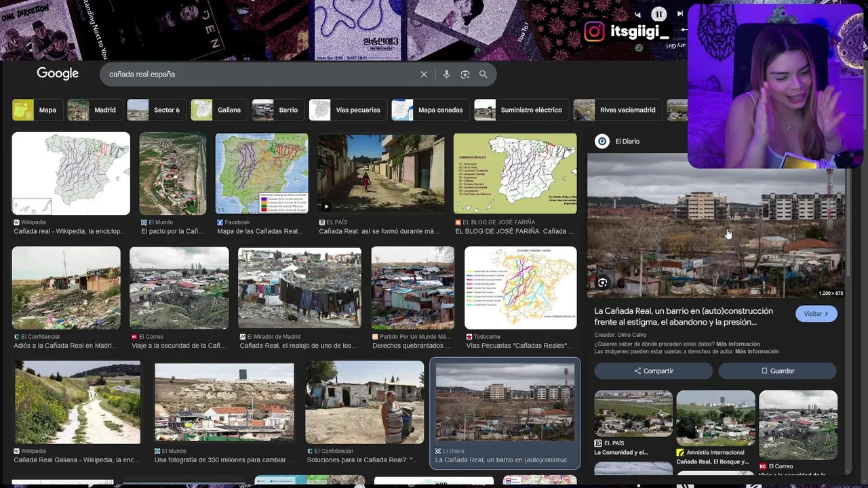This screenshot has width=868, height=488.
Task: Open Partido Por Un Mundo Derechos quebrantados image
Action: pyautogui.click(x=412, y=288)
